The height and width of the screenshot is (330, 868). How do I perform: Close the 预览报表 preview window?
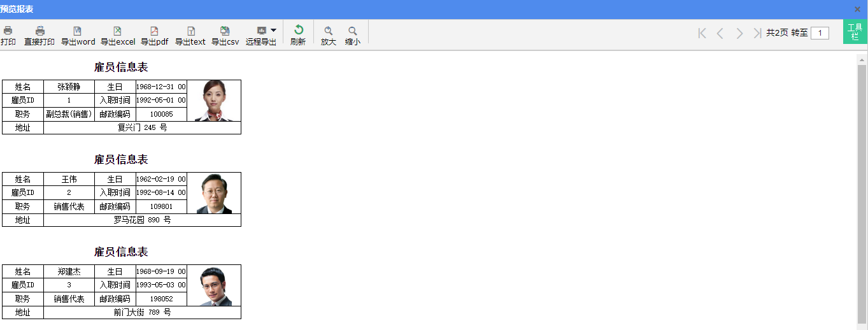click(x=857, y=10)
